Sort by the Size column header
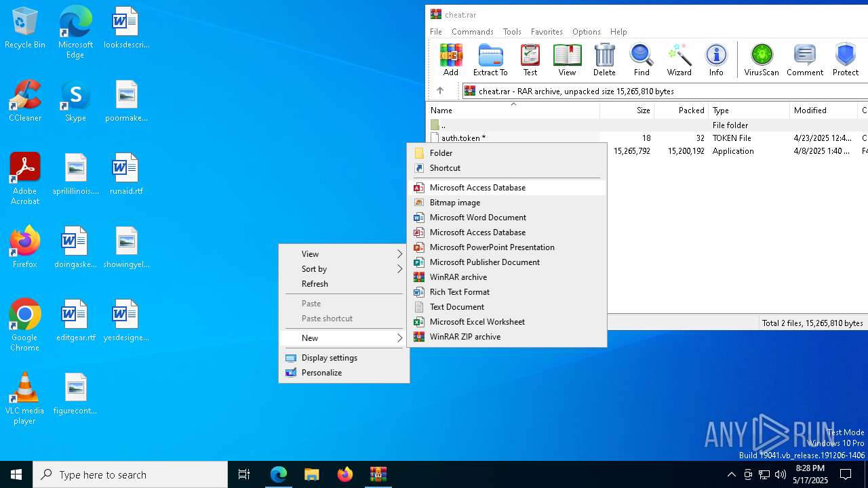This screenshot has height=488, width=868. [627, 110]
